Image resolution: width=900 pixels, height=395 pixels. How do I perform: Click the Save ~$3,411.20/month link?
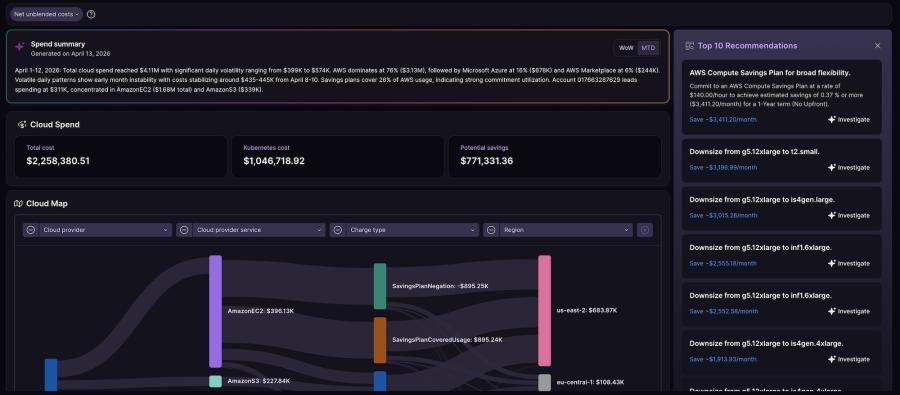point(723,119)
